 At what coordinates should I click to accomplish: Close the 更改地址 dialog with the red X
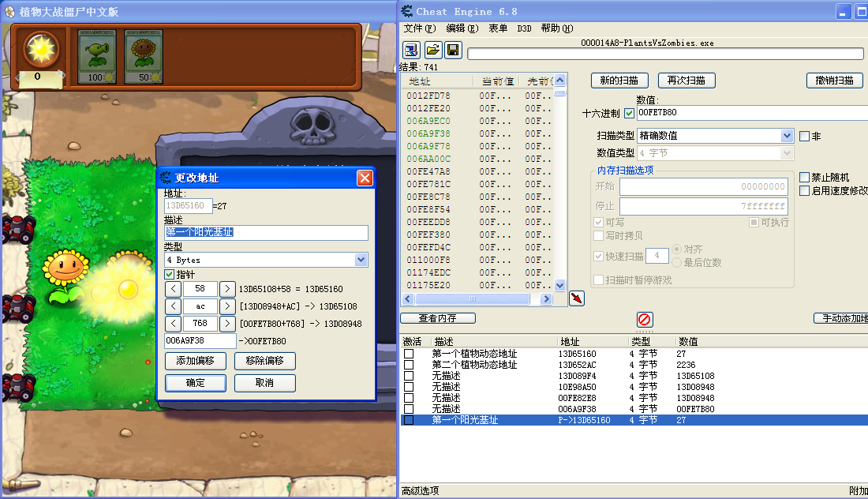click(365, 178)
